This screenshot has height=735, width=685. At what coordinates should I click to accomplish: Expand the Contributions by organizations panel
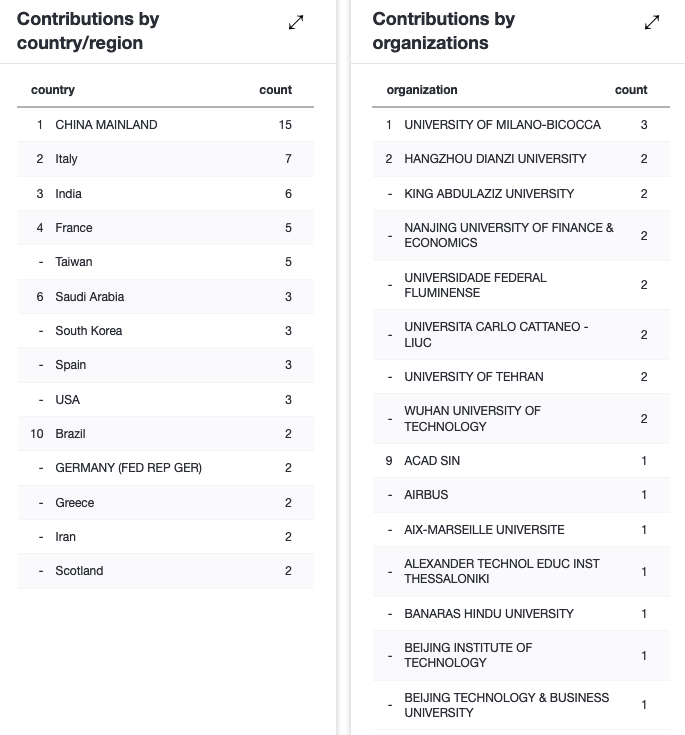click(x=652, y=22)
